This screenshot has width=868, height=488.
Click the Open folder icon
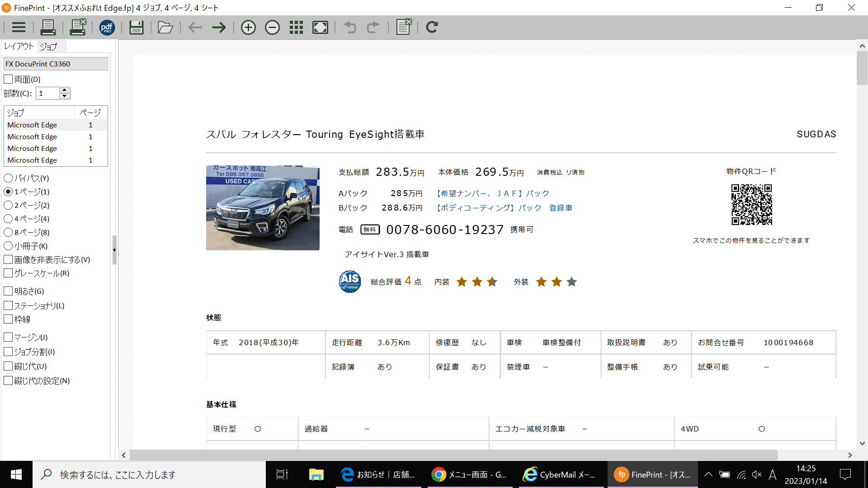pos(165,28)
